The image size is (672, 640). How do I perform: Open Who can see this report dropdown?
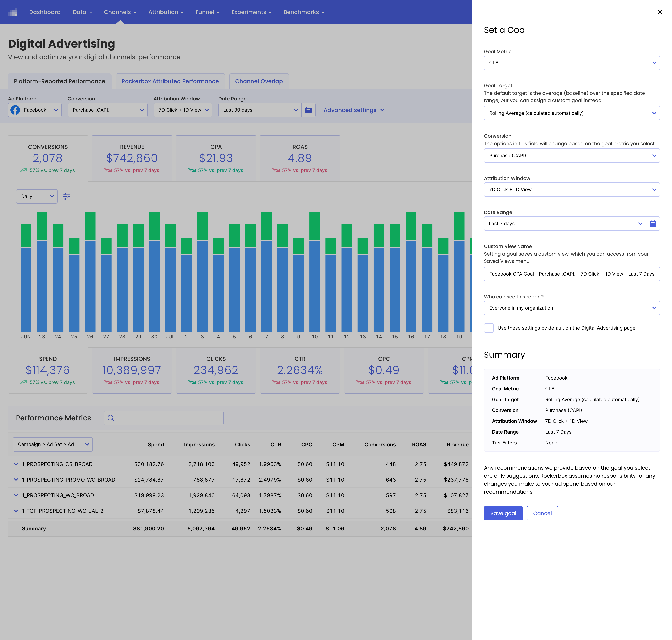tap(571, 308)
